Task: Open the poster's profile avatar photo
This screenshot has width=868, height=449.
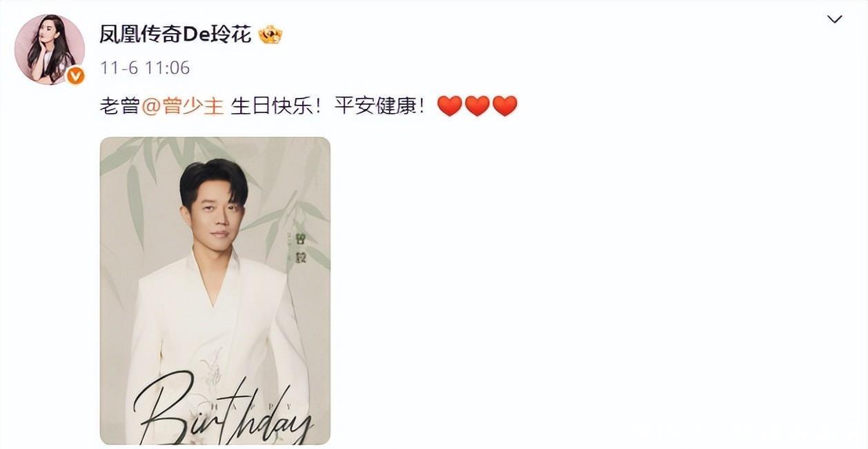Action: (x=49, y=50)
